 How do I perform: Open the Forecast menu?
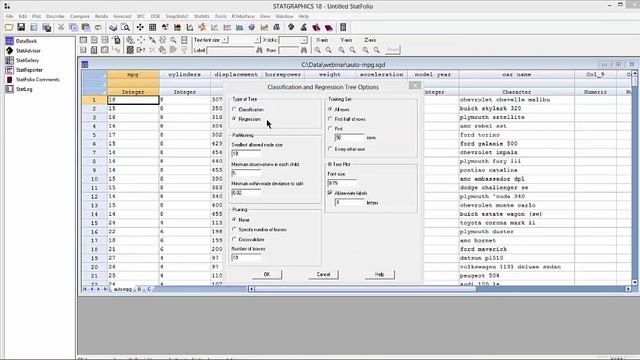tap(122, 16)
